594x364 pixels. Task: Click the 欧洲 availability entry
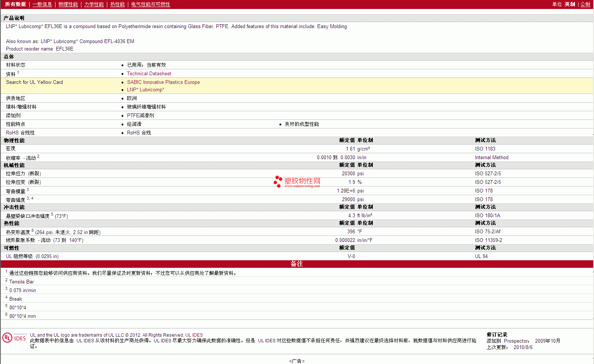[x=132, y=98]
